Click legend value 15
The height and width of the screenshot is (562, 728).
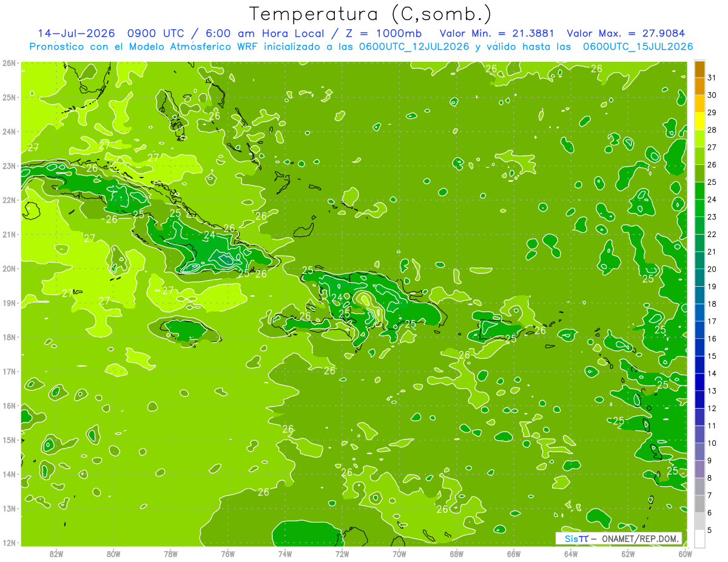[712, 356]
